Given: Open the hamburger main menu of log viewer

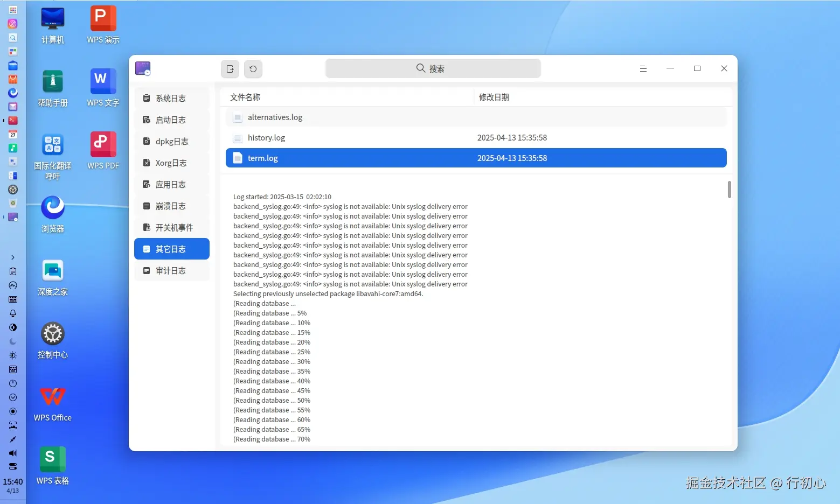Looking at the screenshot, I should tap(643, 68).
